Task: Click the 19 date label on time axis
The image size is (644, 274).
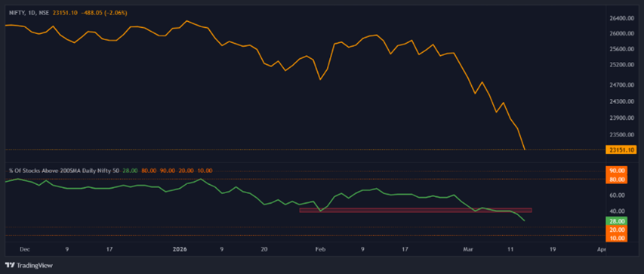Action: point(553,249)
